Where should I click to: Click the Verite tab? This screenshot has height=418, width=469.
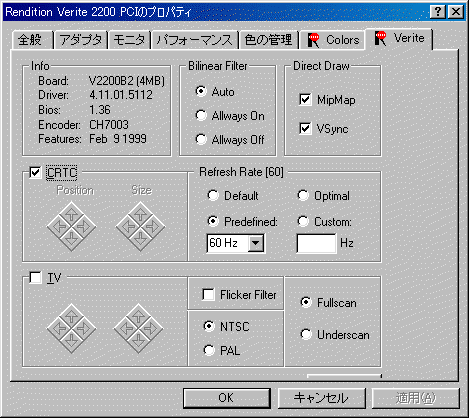coord(399,38)
